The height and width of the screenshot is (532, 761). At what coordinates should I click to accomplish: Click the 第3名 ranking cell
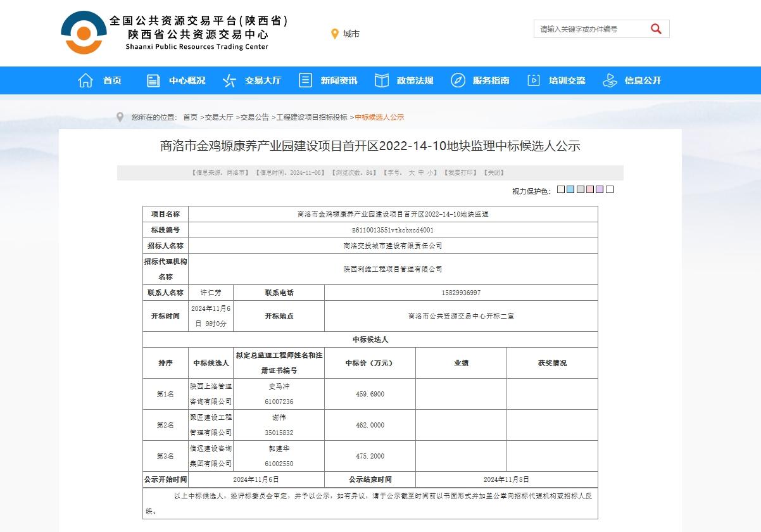click(x=165, y=456)
